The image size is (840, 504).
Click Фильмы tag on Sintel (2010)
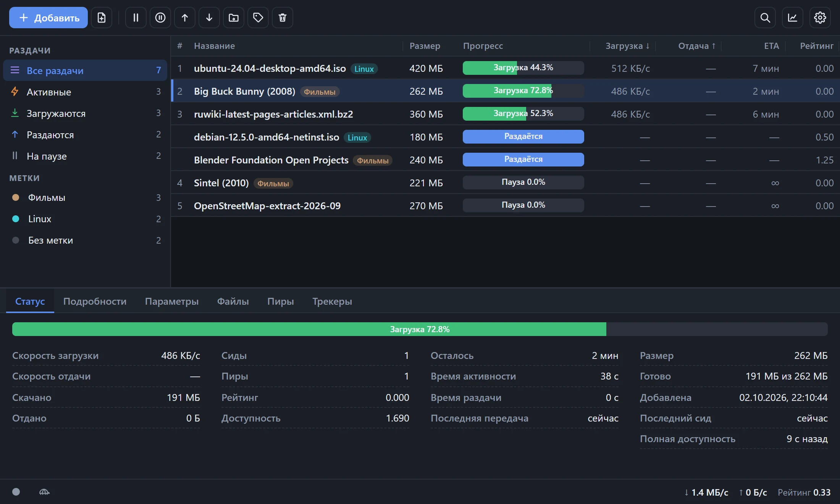273,183
